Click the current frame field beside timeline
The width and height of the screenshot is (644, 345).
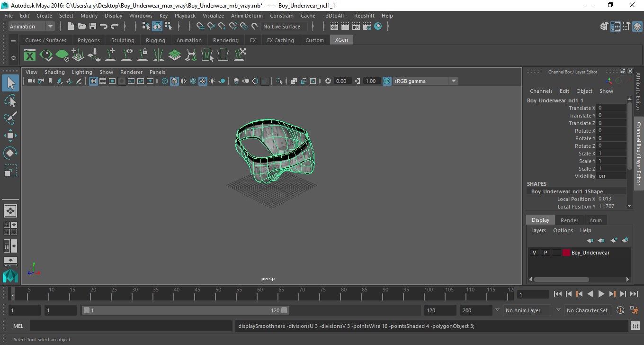click(x=533, y=294)
